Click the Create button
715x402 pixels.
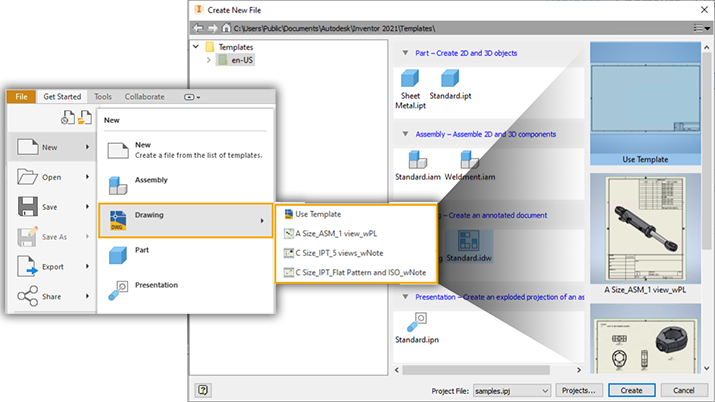pyautogui.click(x=632, y=390)
